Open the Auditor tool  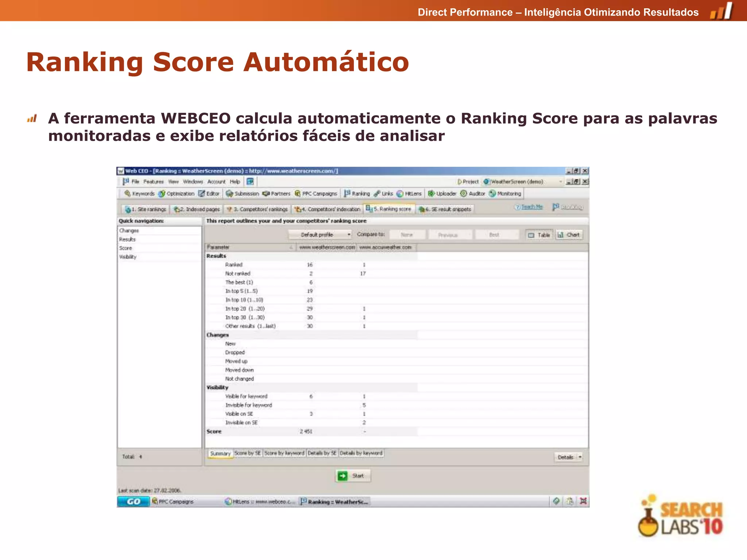pyautogui.click(x=472, y=194)
